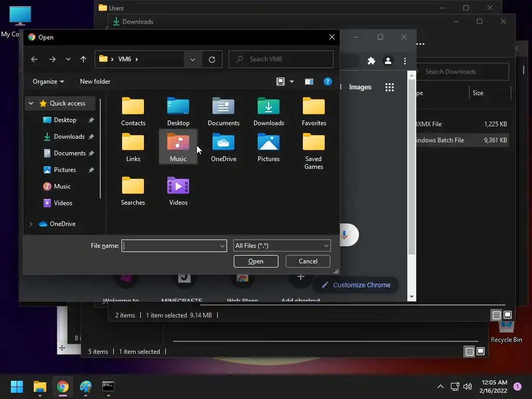Open view options dropdown arrow
This screenshot has width=532, height=399.
tap(291, 82)
